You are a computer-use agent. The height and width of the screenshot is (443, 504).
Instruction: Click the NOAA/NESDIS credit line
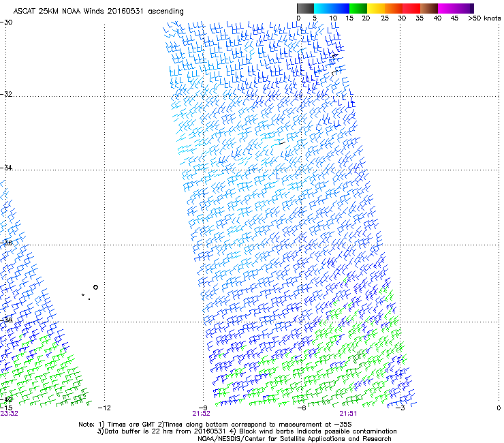click(294, 439)
